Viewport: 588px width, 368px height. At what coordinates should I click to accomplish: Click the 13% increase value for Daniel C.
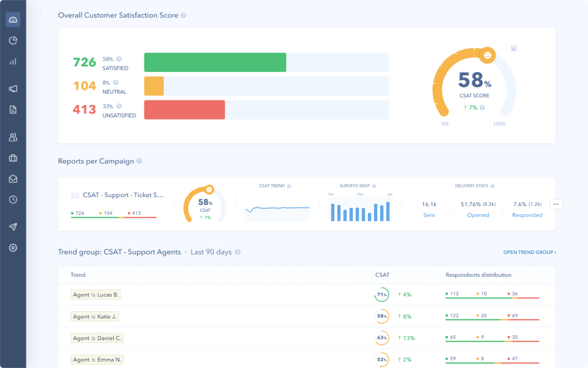click(x=406, y=338)
